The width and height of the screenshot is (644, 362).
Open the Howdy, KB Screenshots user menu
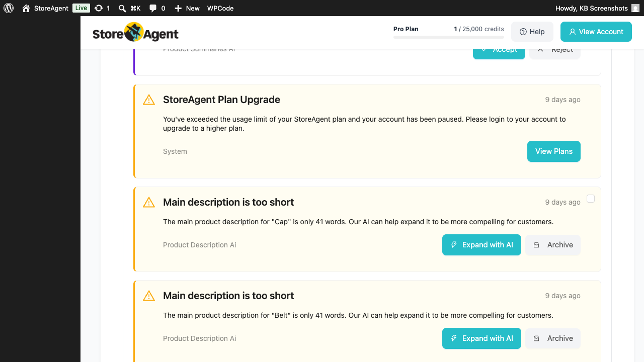[x=597, y=8]
